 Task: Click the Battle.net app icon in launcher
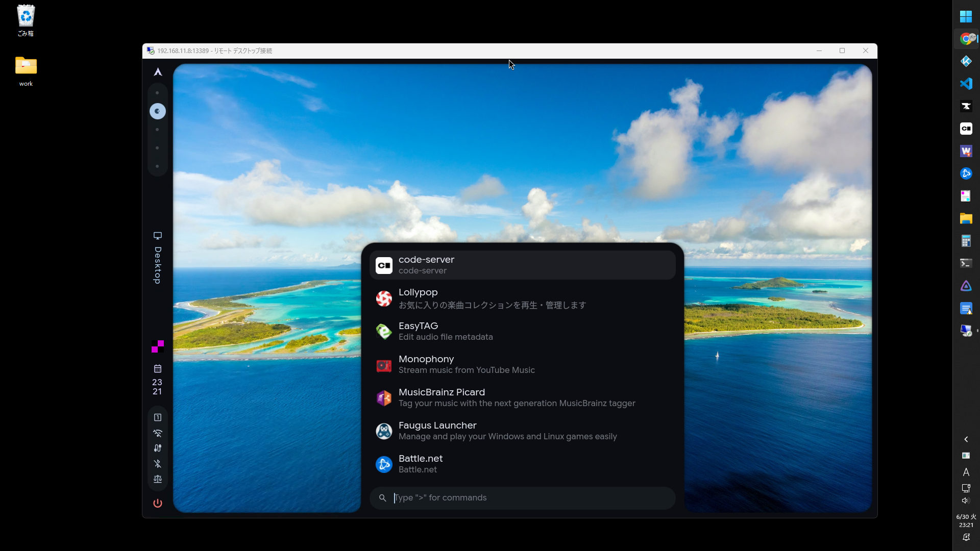(384, 464)
